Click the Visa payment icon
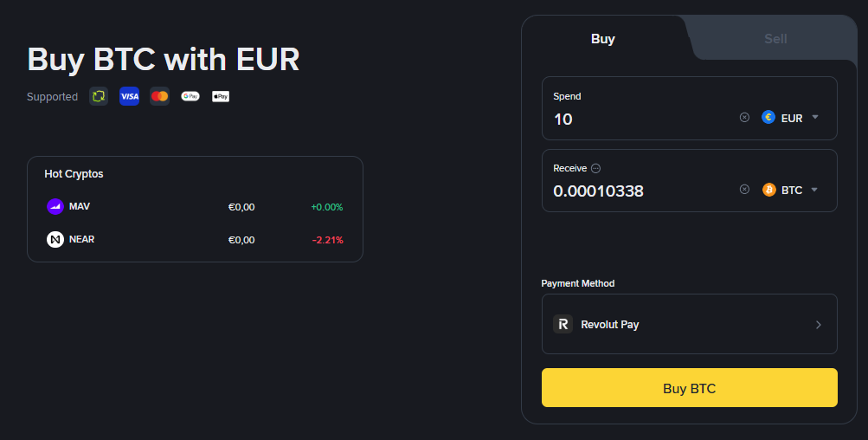This screenshot has height=440, width=868. (x=129, y=96)
